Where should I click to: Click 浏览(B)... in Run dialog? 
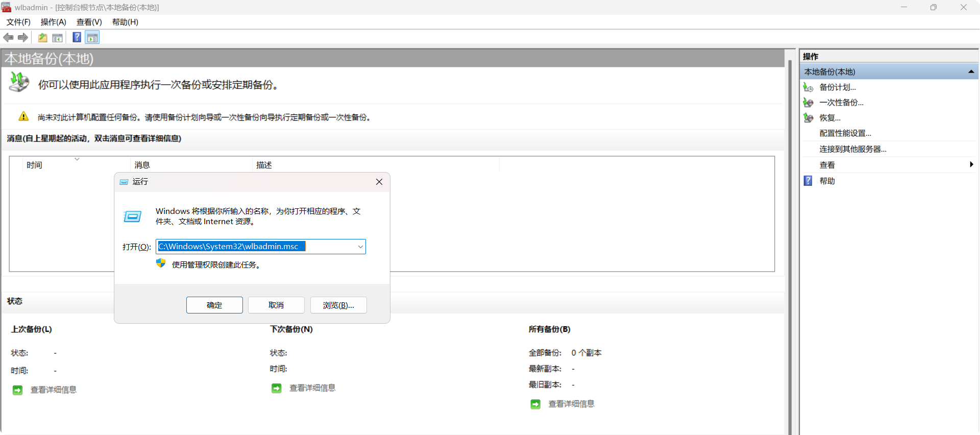pyautogui.click(x=338, y=305)
